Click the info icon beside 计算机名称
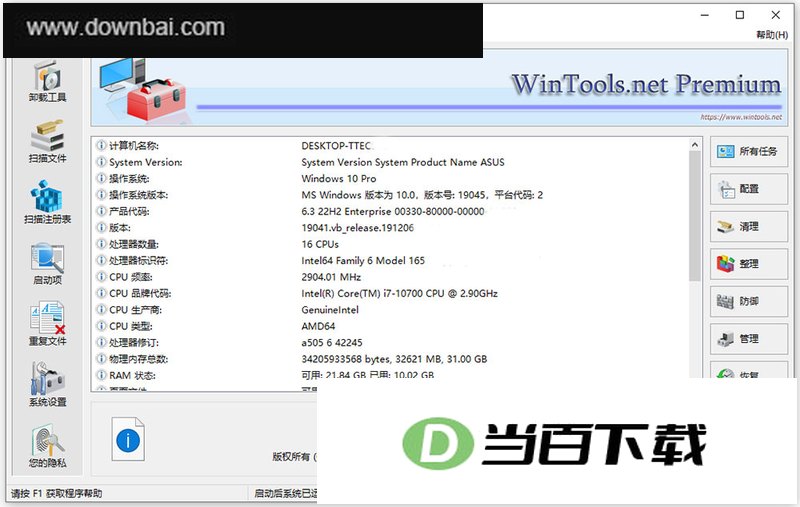800x507 pixels. (x=102, y=146)
